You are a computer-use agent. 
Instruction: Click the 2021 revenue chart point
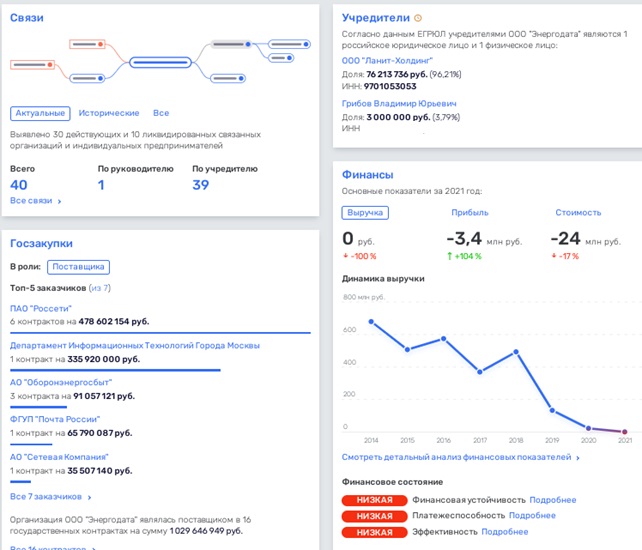pyautogui.click(x=624, y=432)
